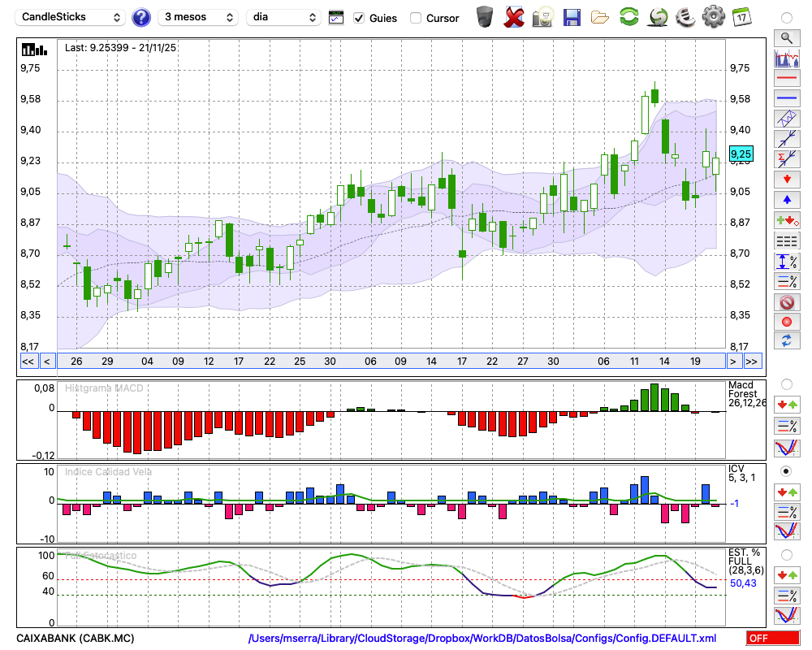This screenshot has width=812, height=650.
Task: Select the channel drawing tool
Action: pos(787,119)
